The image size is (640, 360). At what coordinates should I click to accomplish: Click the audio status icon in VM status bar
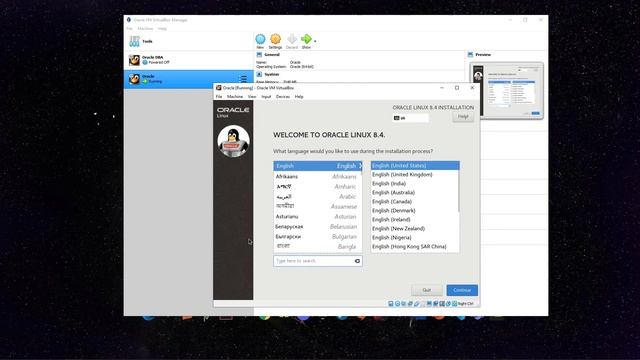pos(403,304)
